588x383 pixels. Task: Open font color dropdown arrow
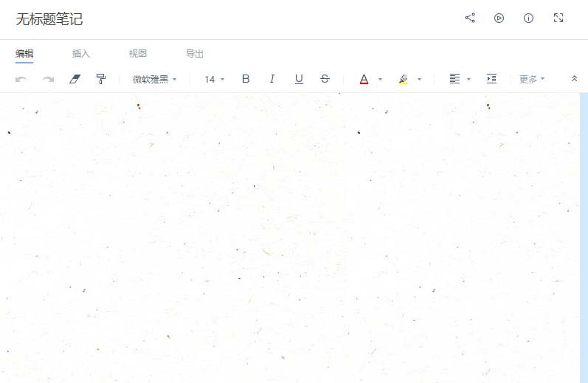[380, 79]
